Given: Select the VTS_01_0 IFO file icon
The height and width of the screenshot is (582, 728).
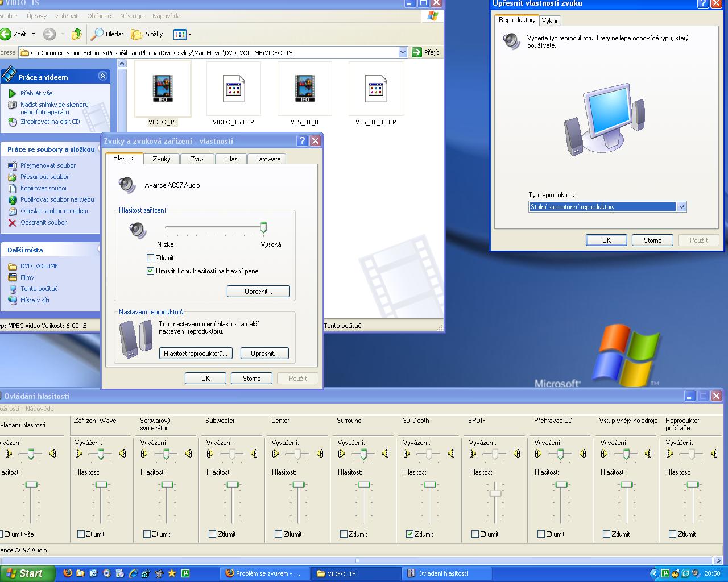Looking at the screenshot, I should point(305,89).
